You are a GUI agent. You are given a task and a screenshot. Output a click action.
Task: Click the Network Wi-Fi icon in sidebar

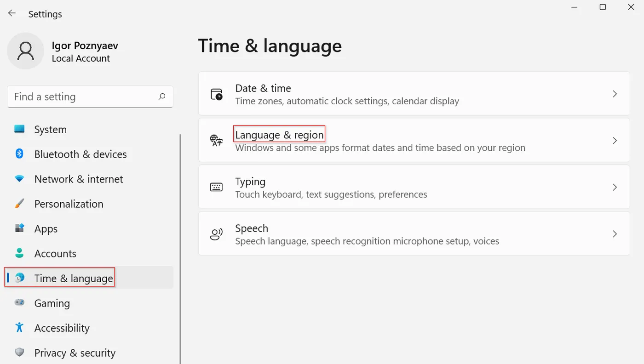[19, 179]
